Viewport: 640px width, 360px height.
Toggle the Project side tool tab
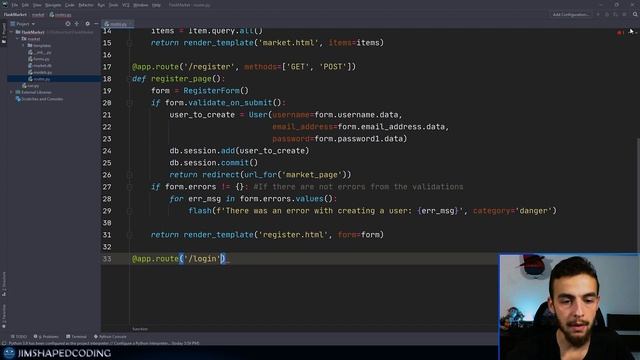[4, 33]
